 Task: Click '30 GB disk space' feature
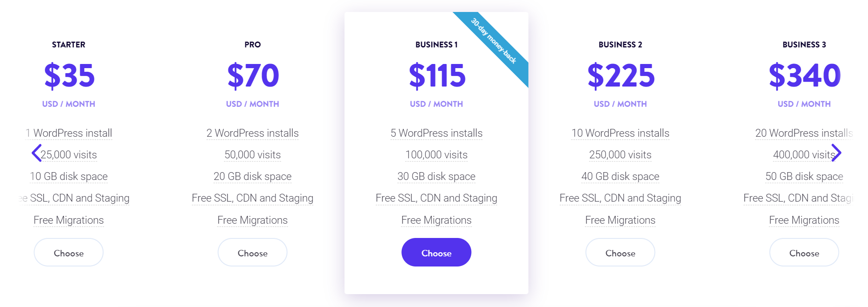pyautogui.click(x=436, y=176)
